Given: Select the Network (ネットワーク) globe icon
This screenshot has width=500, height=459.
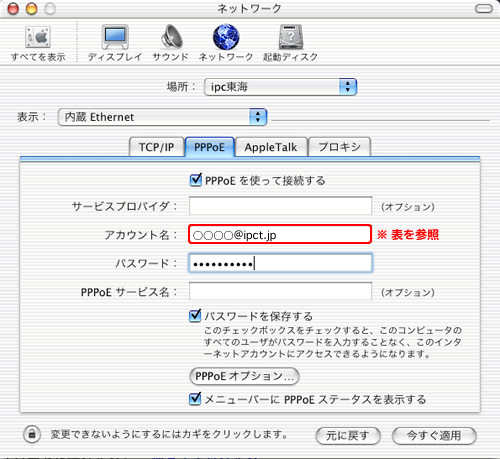Looking at the screenshot, I should click(226, 37).
